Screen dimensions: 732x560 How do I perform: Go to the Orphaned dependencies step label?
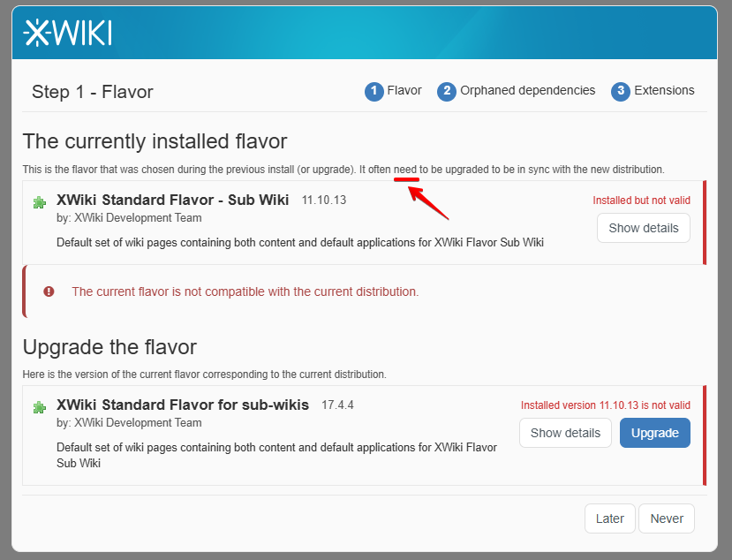coord(527,90)
